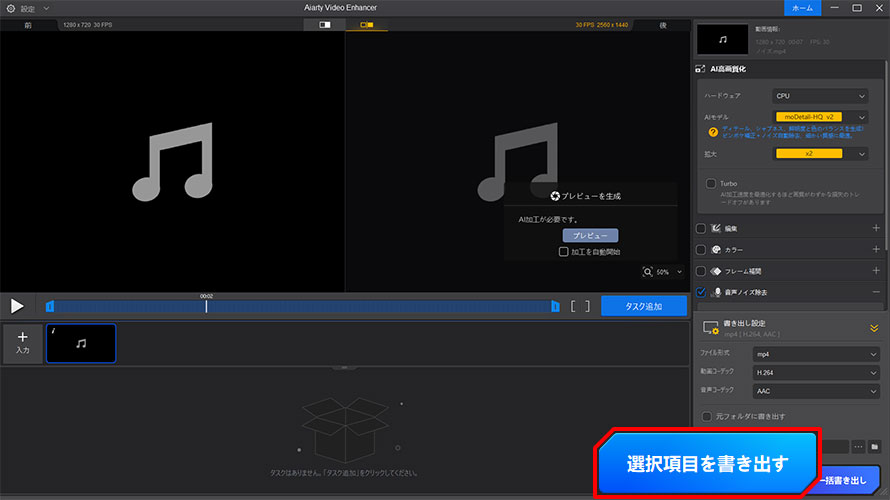Play the video with the play button
890x500 pixels.
17,306
